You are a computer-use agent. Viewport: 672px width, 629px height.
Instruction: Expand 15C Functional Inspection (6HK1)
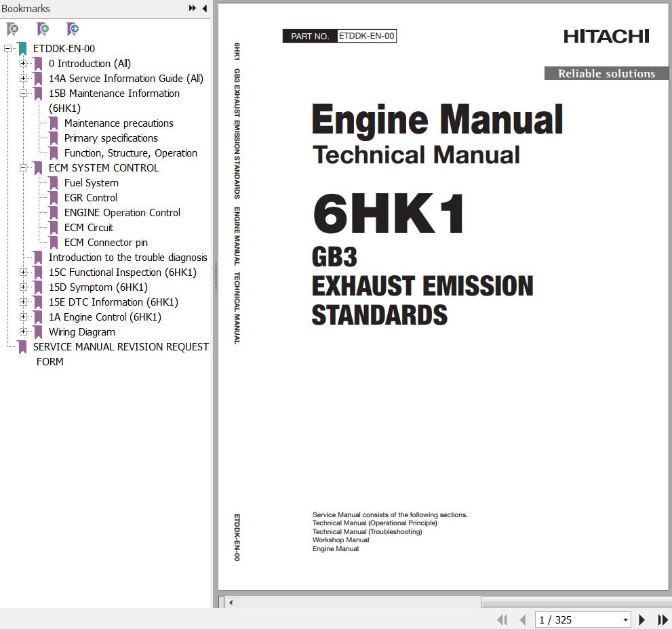(x=23, y=272)
